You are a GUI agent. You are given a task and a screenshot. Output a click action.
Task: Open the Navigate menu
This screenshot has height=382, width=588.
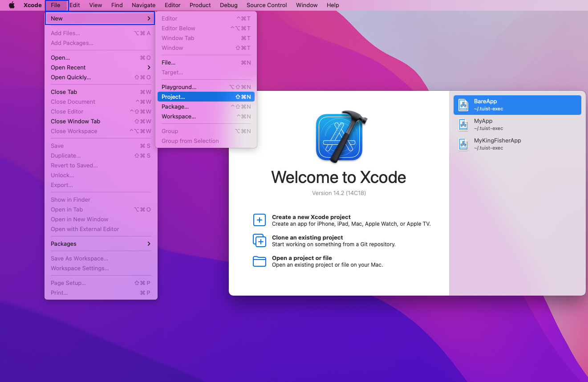tap(144, 5)
